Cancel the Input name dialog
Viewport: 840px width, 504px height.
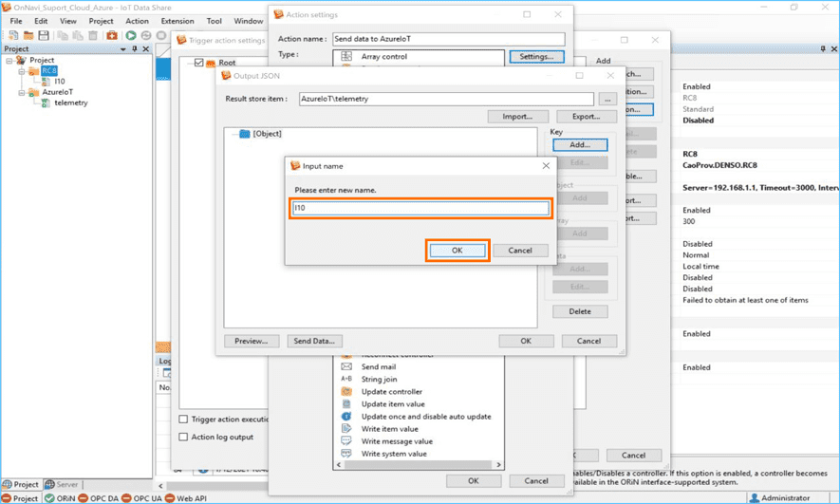pos(520,251)
